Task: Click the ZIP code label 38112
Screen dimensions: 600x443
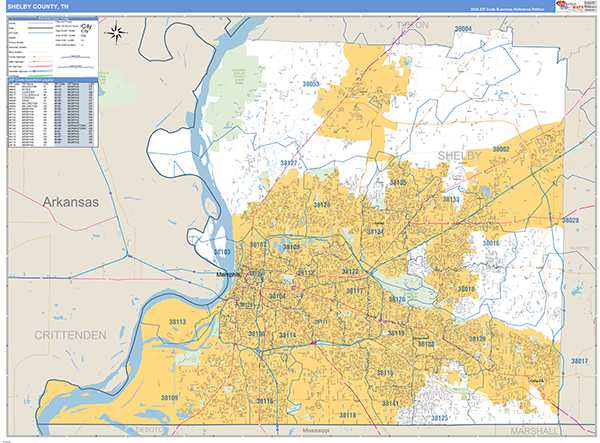Action: click(306, 273)
